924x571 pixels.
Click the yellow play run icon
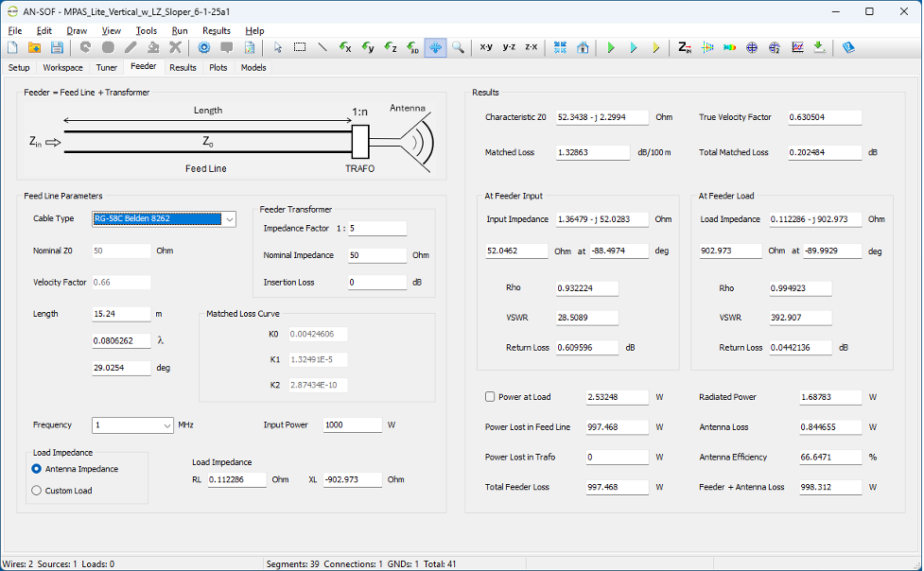(655, 47)
